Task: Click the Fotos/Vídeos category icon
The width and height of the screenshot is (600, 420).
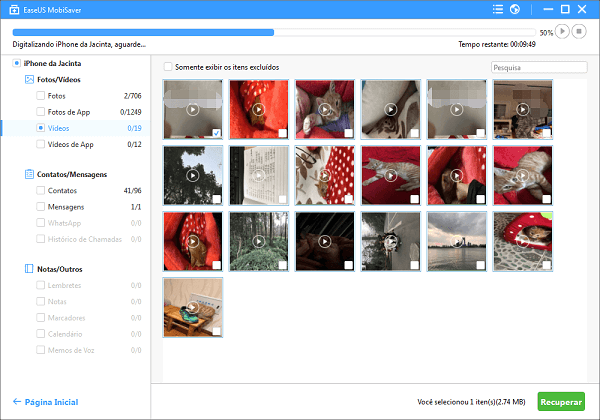Action: (x=29, y=79)
